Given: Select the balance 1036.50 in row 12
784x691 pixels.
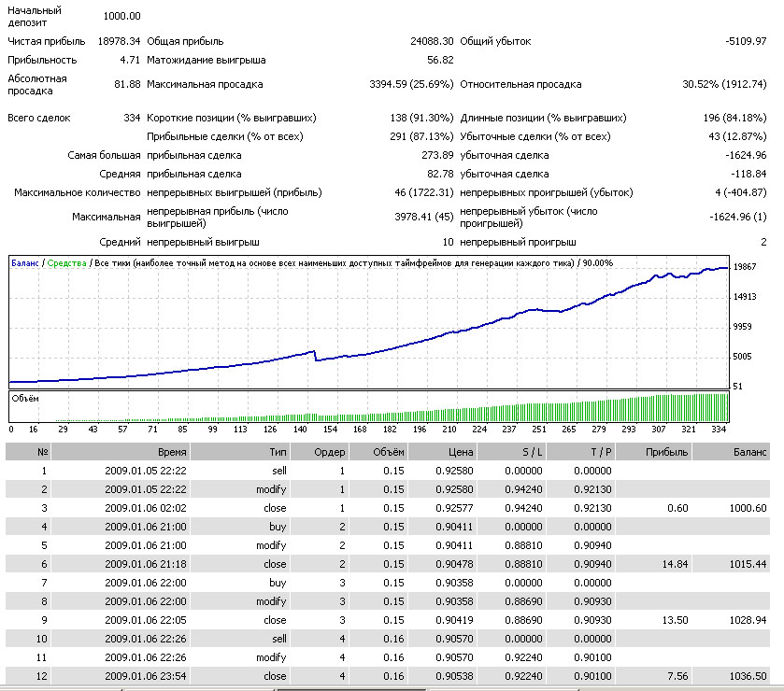Looking at the screenshot, I should [748, 676].
